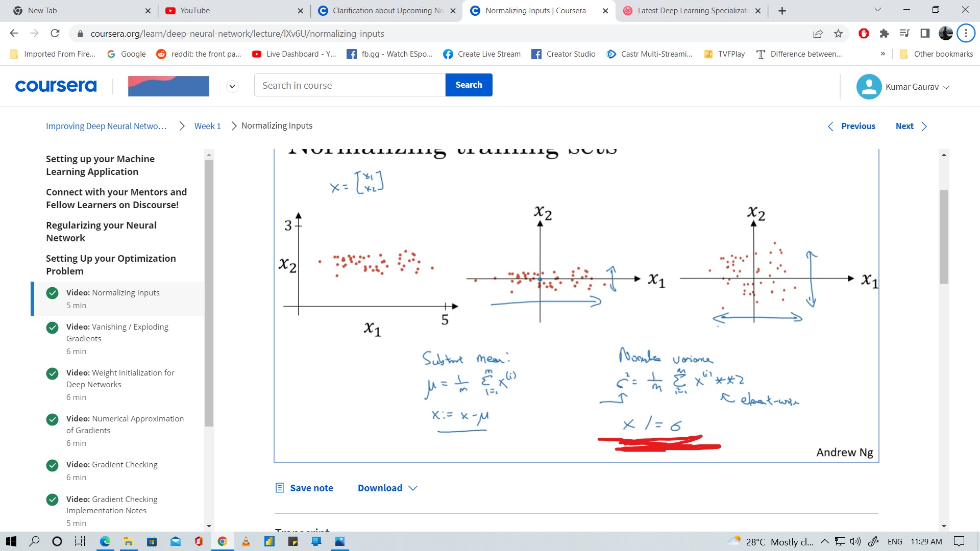Open the browser extensions puzzle icon

[884, 34]
